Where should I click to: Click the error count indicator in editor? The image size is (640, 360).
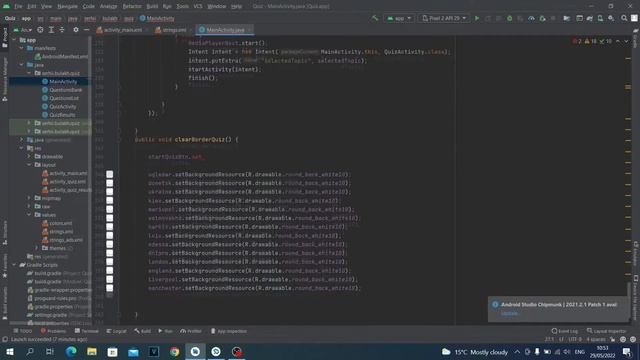point(577,41)
